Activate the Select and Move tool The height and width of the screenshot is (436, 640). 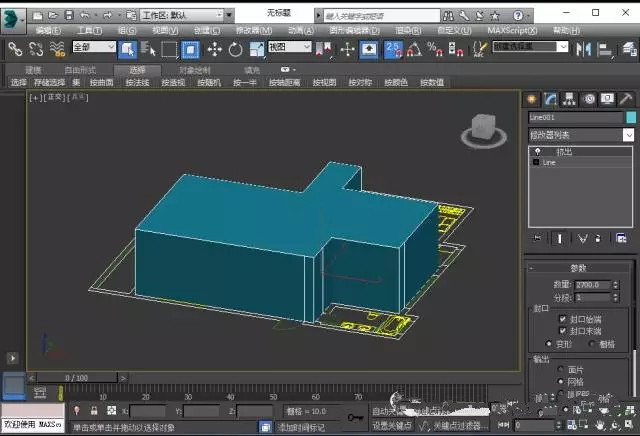click(x=214, y=49)
